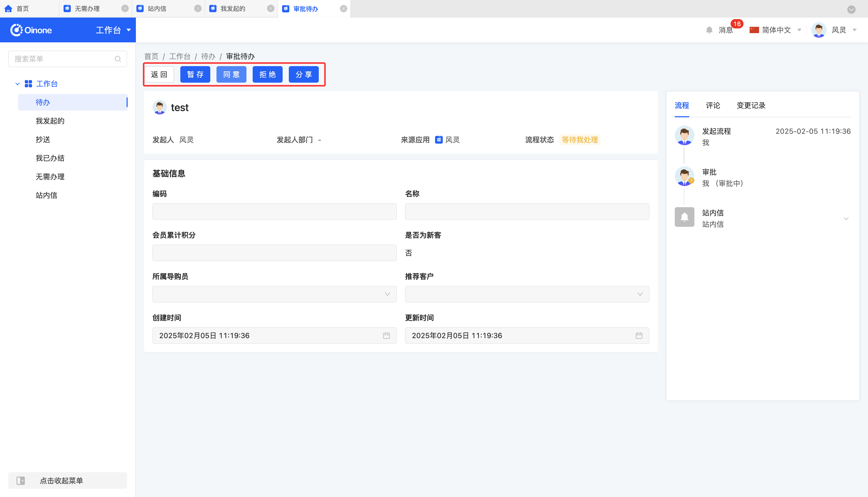This screenshot has height=497, width=868.
Task: Click the 同意 approve button
Action: point(231,74)
